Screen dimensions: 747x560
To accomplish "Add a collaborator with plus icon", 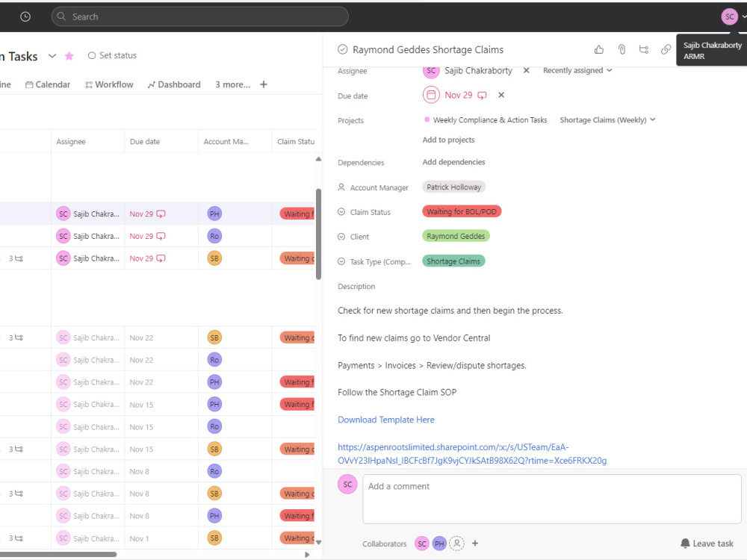I will (475, 544).
